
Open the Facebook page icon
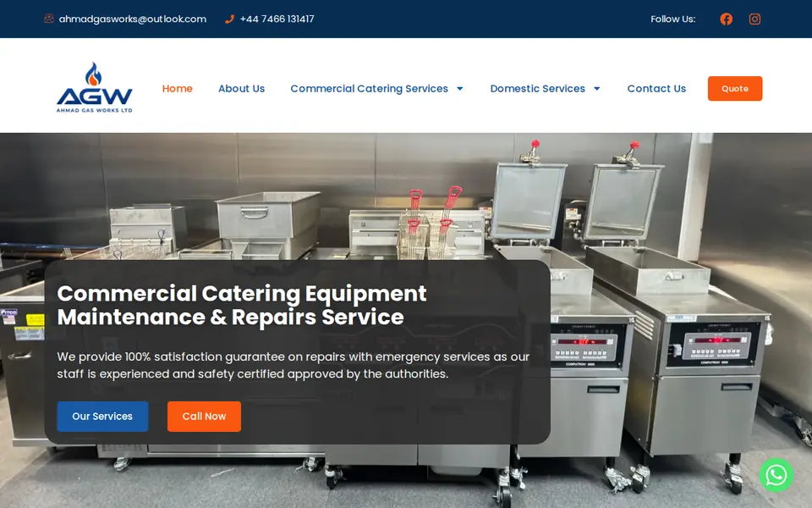tap(726, 19)
